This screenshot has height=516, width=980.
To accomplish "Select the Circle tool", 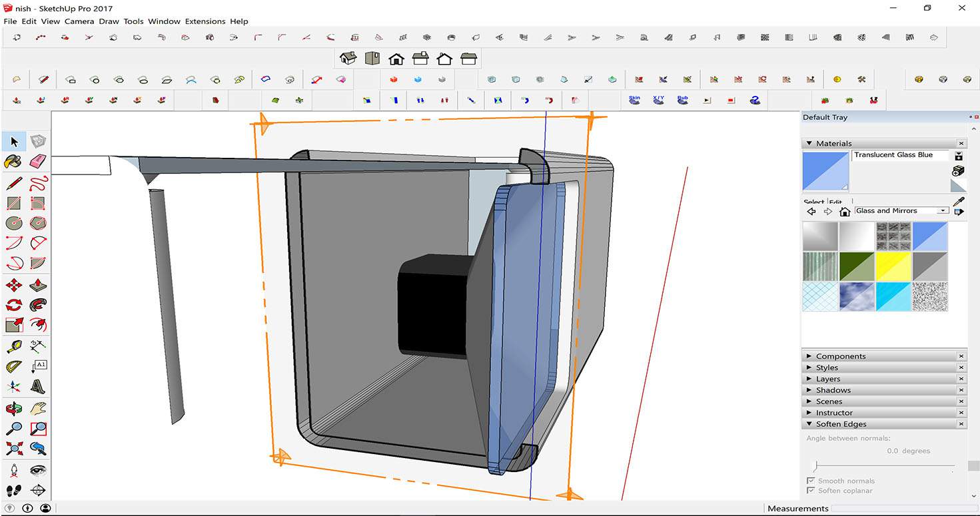I will click(14, 223).
